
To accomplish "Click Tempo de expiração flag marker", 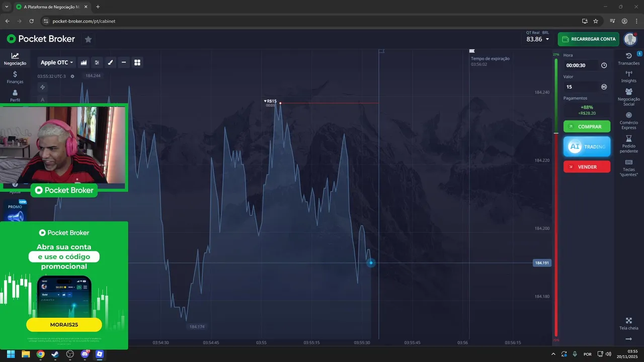I will (472, 51).
